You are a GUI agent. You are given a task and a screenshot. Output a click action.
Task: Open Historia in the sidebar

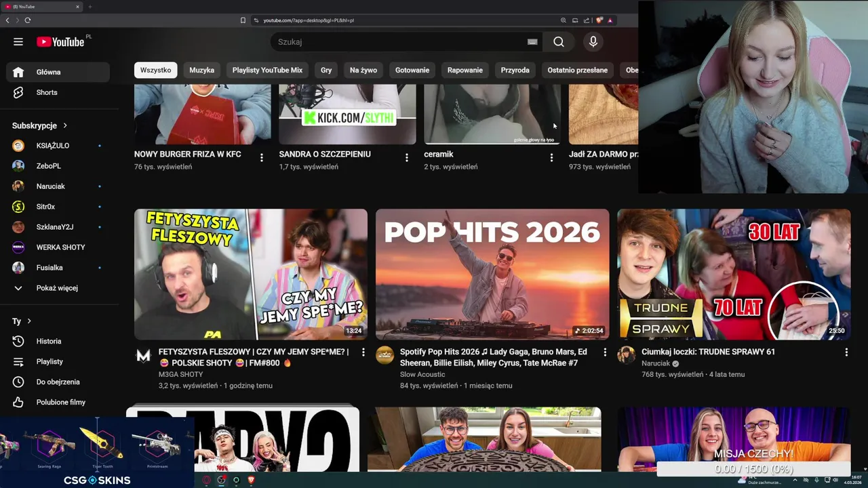(58, 341)
